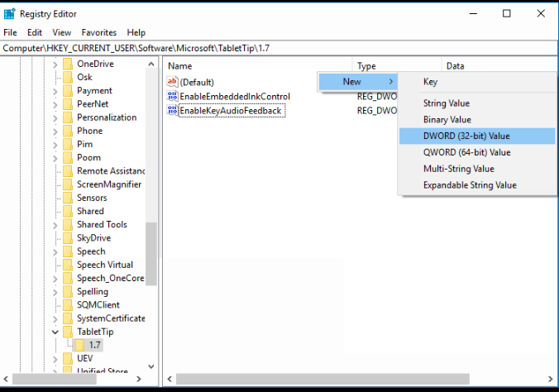Image resolution: width=559 pixels, height=392 pixels.
Task: Click the Shared Tools folder icon
Action: pos(67,225)
